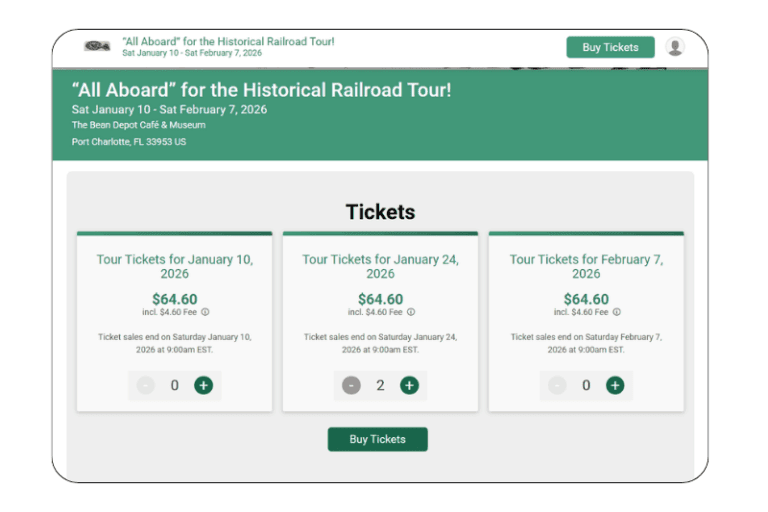Open the event title link in top bar
This screenshot has height=512, width=768.
pos(228,42)
